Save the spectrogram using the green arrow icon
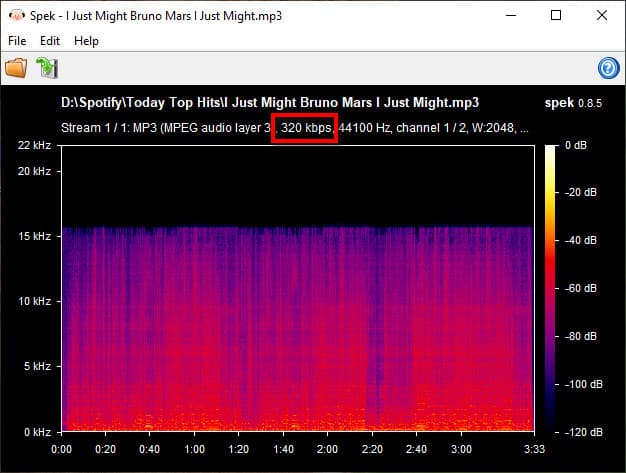Screen dimensions: 626x473 point(47,68)
